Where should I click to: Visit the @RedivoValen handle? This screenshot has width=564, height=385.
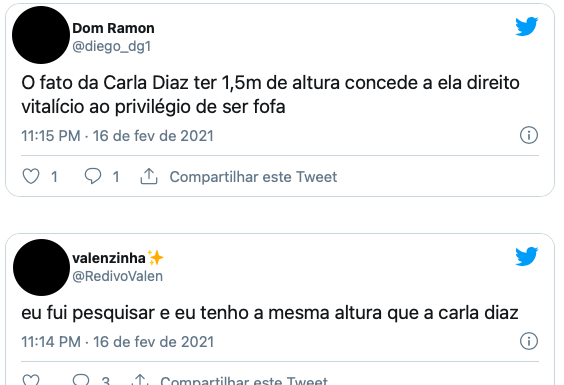(118, 276)
